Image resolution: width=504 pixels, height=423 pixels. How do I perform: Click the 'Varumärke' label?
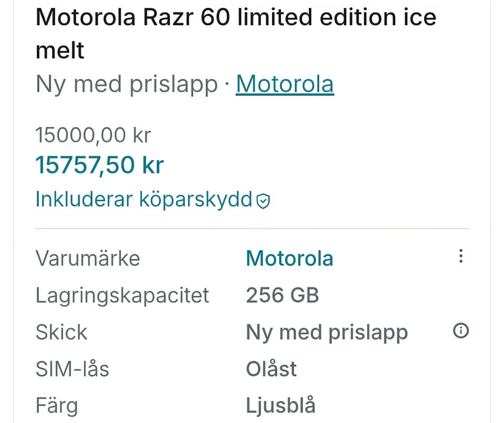pyautogui.click(x=88, y=259)
